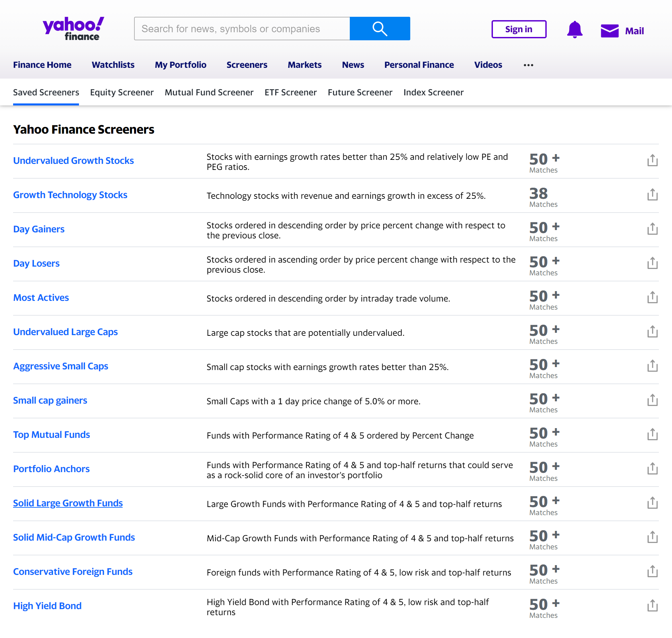Share the Solid Large Growth Funds screener
Viewport: 672px width, 638px height.
pos(652,503)
